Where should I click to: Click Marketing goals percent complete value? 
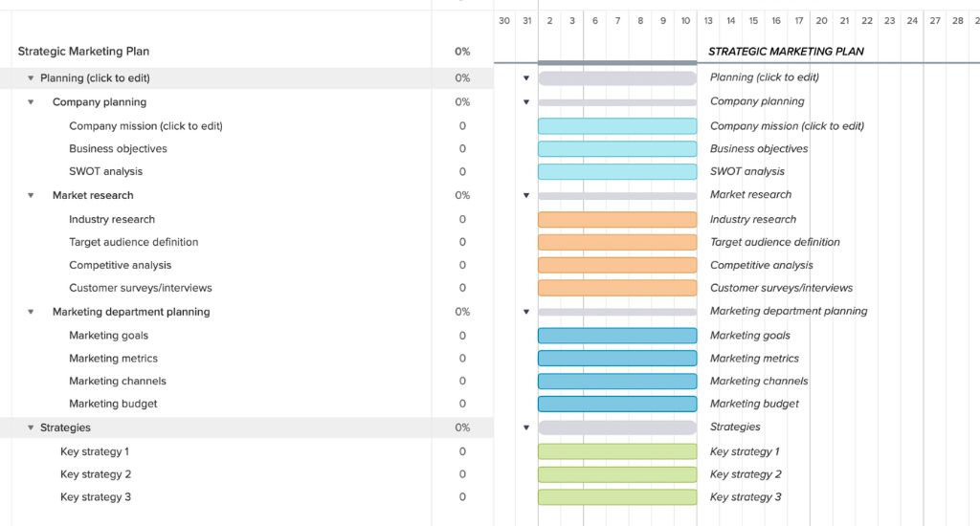point(462,336)
